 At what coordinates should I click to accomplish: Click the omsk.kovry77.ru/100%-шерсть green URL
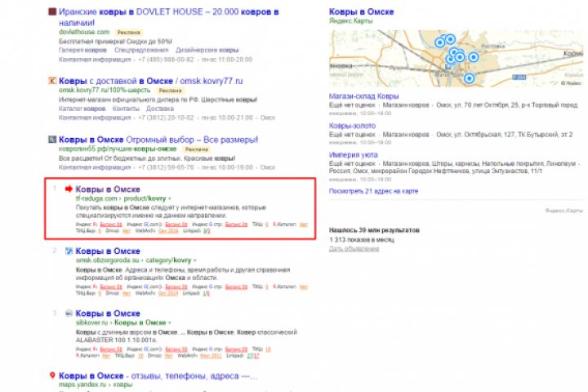105,91
